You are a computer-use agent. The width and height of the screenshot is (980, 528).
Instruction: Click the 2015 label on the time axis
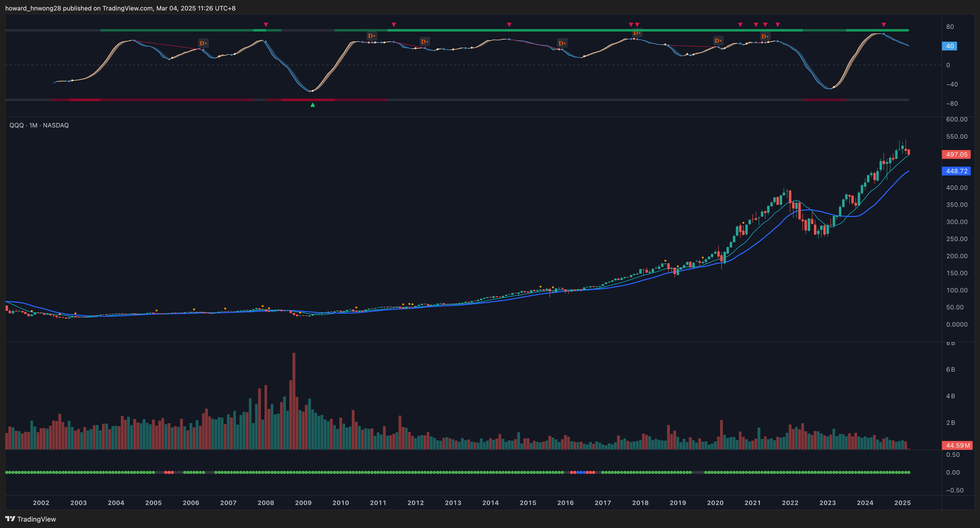(x=528, y=502)
